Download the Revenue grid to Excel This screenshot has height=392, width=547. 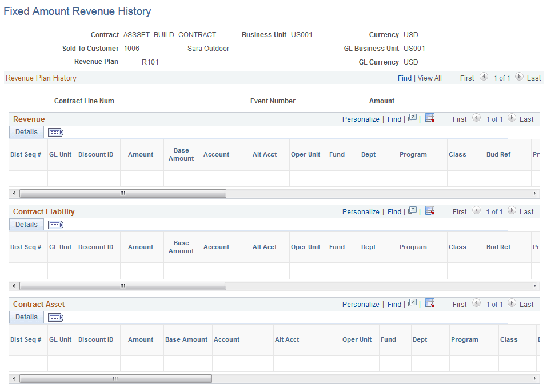tap(430, 119)
